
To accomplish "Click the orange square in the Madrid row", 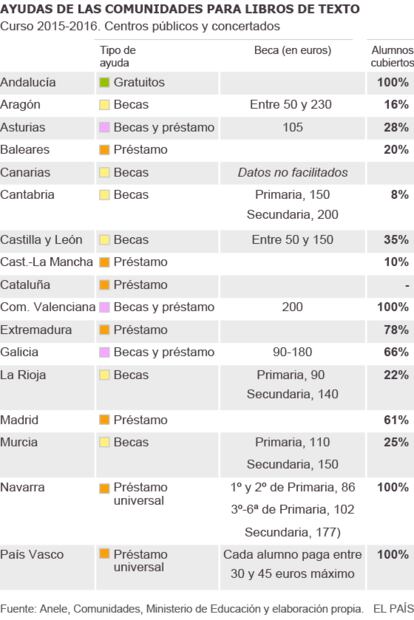I will tap(104, 420).
